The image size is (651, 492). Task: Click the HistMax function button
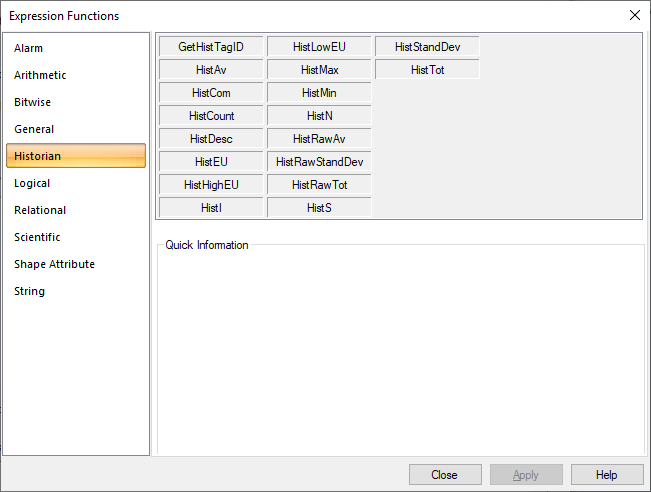(x=319, y=70)
